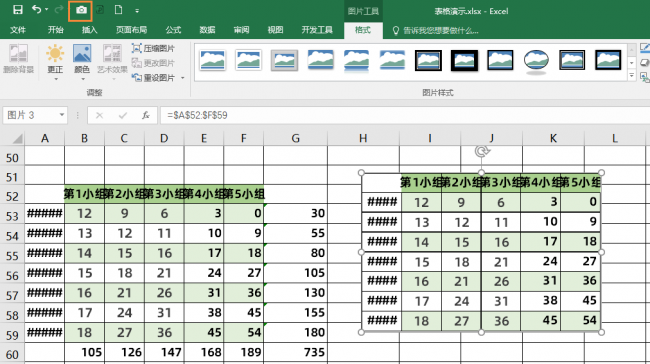Apply the oval picture style thumbnail
This screenshot has width=650, height=364.
click(x=536, y=61)
